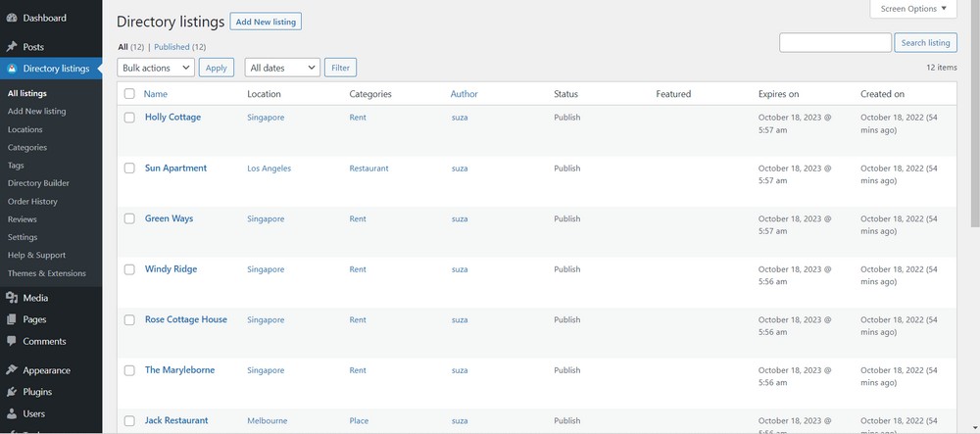Image resolution: width=980 pixels, height=434 pixels.
Task: Click the Pages icon in sidebar
Action: coord(11,319)
